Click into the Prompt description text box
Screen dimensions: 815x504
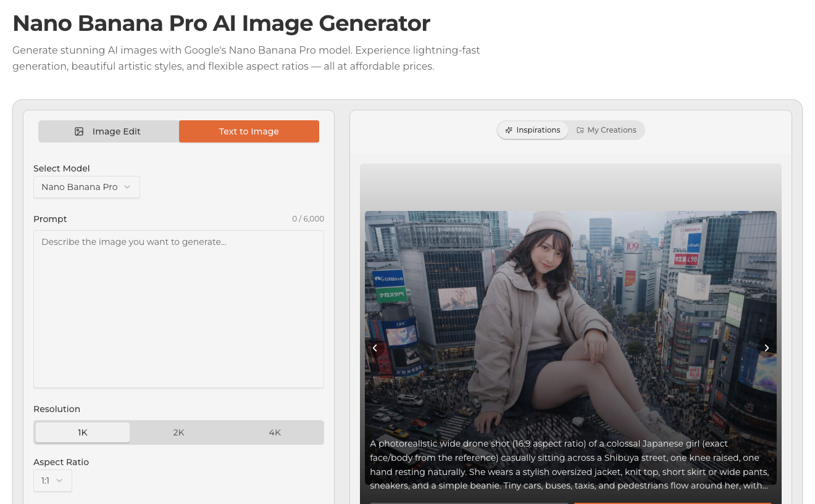tap(178, 308)
